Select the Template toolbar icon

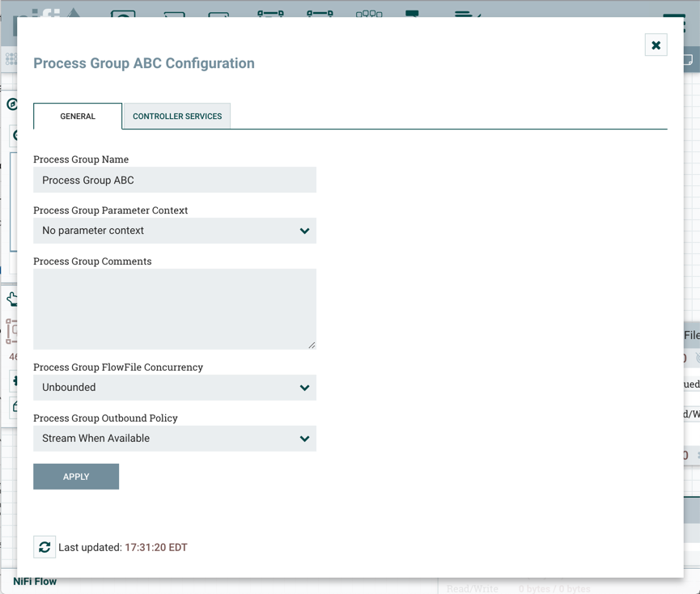413,14
